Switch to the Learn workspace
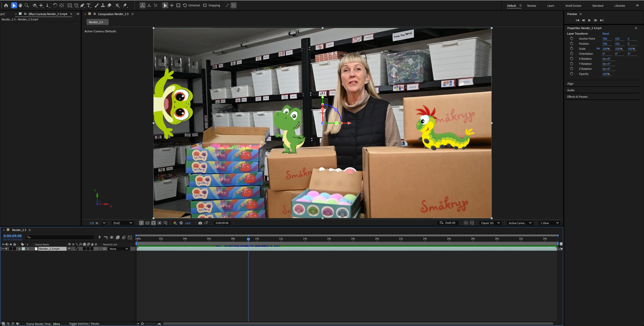The width and height of the screenshot is (644, 326). point(551,6)
